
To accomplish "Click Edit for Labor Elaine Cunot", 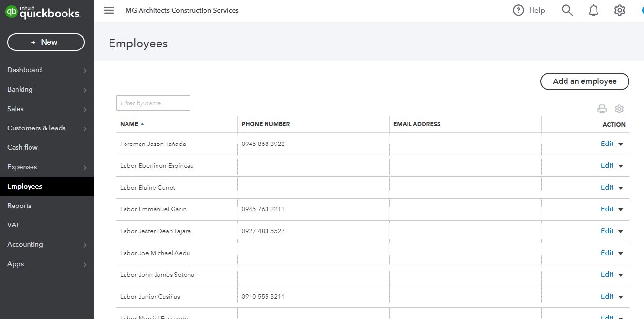I will 607,187.
